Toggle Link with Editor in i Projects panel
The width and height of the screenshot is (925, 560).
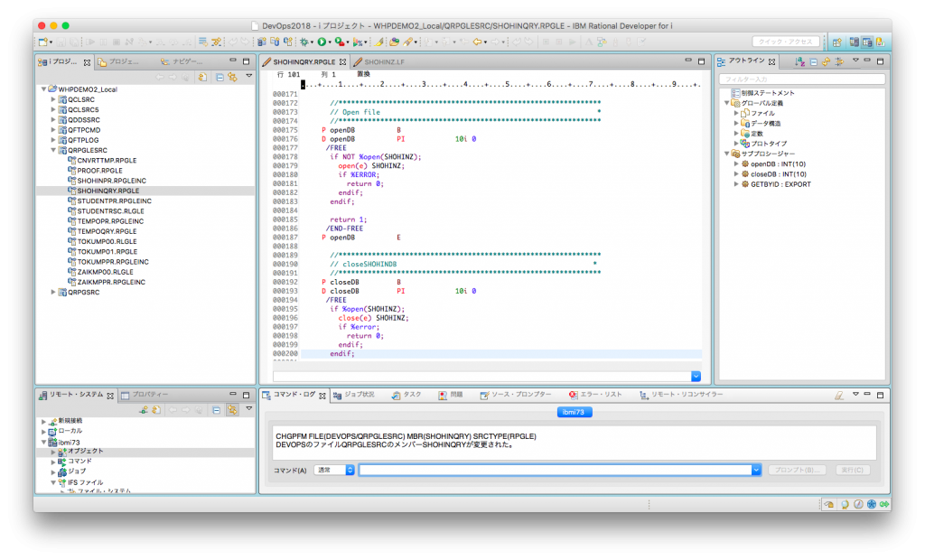(232, 78)
